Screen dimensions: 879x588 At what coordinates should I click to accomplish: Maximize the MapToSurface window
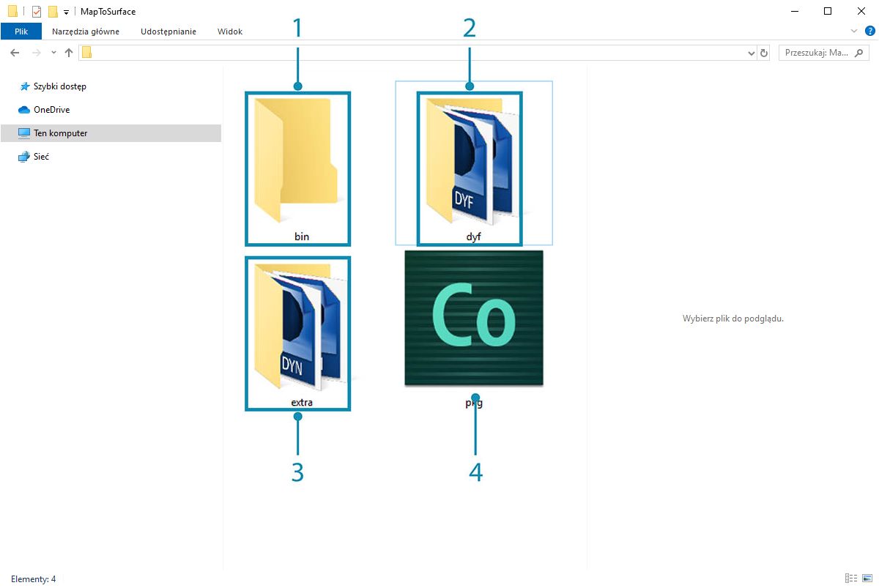click(828, 11)
